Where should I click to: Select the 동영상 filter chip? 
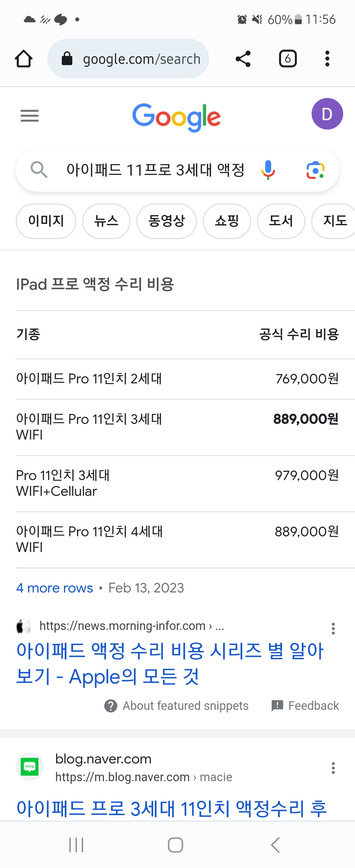point(166,221)
